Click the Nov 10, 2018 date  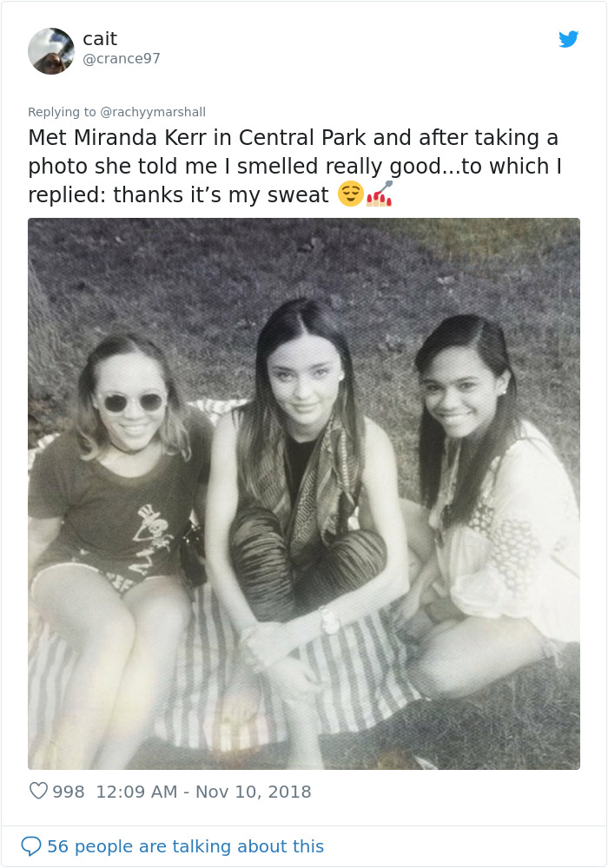coord(253,792)
